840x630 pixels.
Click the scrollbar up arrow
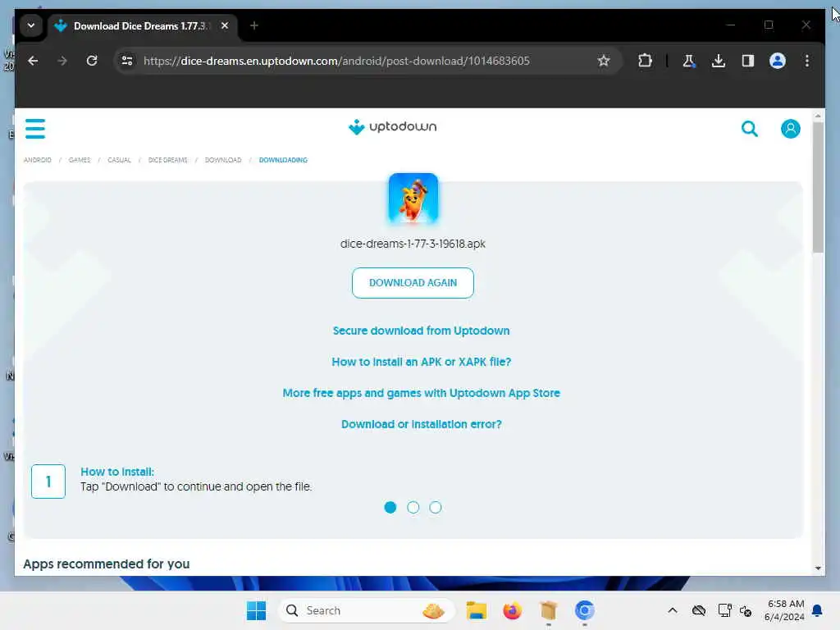[x=818, y=116]
